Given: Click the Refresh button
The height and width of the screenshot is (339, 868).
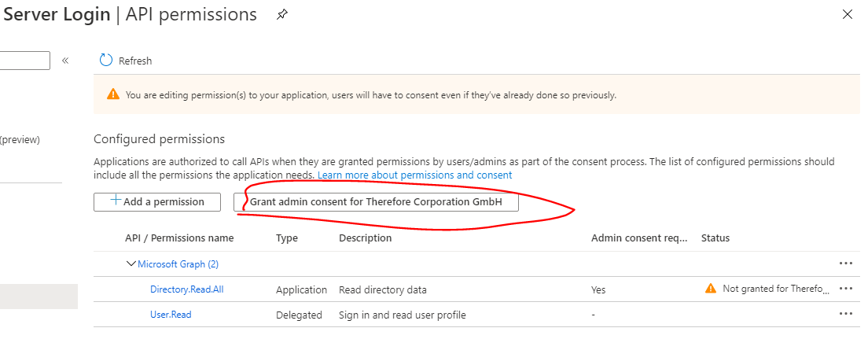Looking at the screenshot, I should tap(126, 61).
